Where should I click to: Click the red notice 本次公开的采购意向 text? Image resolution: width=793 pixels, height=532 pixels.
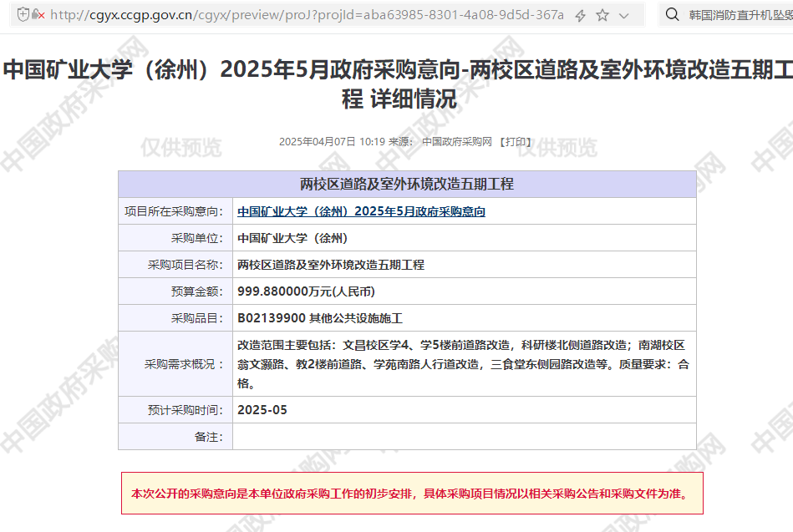[x=411, y=494]
